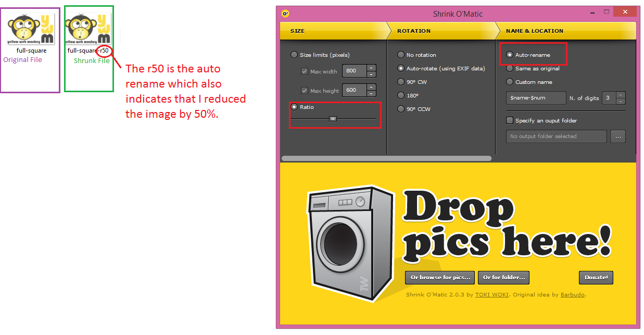Open the Barbudo link
Viewport: 644px width, 335px height.
(x=573, y=295)
